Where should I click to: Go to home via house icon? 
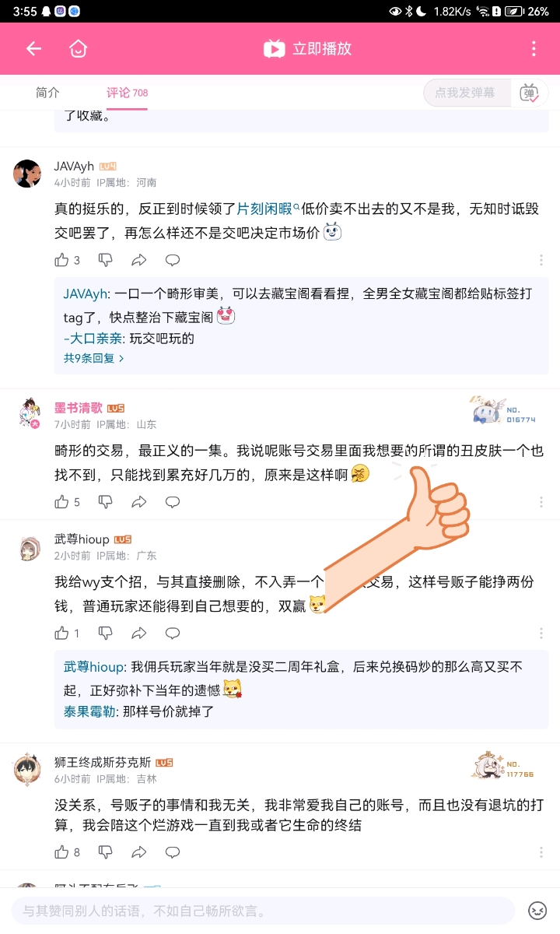[x=78, y=48]
